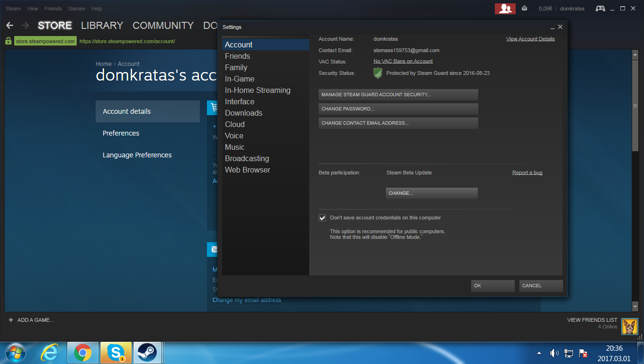Click the green padlock security icon

point(9,41)
